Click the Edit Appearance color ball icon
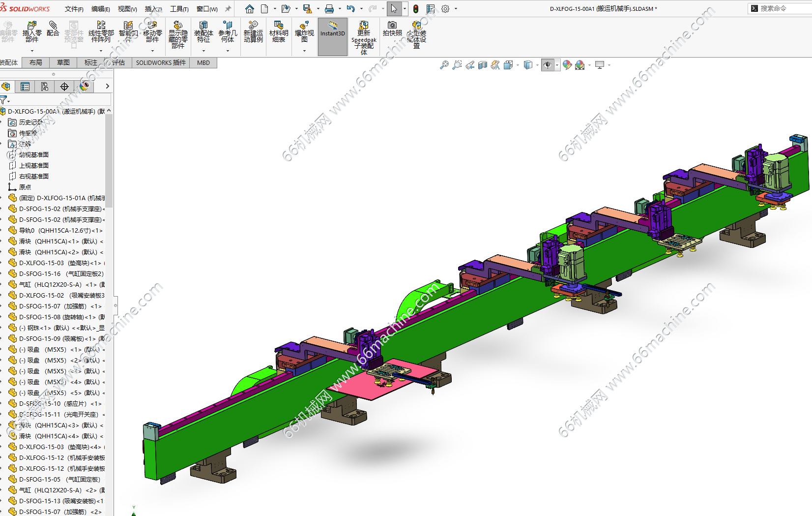This screenshot has width=812, height=516. [x=567, y=65]
